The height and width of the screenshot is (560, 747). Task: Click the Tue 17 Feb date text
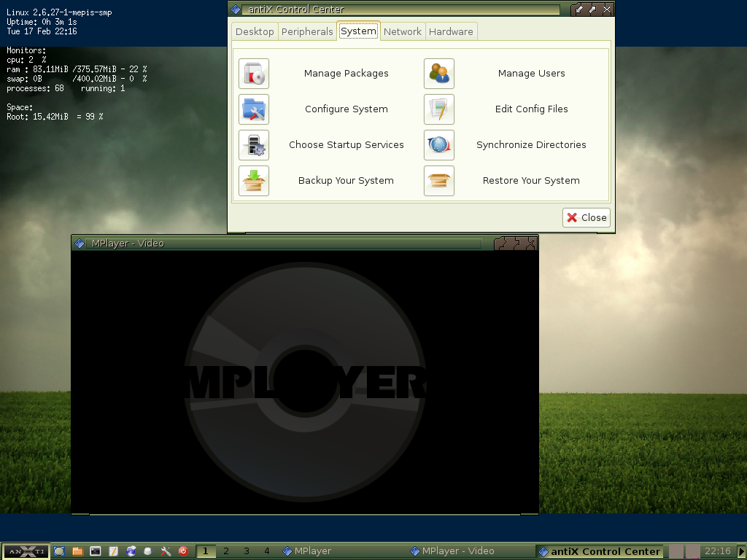[x=42, y=31]
